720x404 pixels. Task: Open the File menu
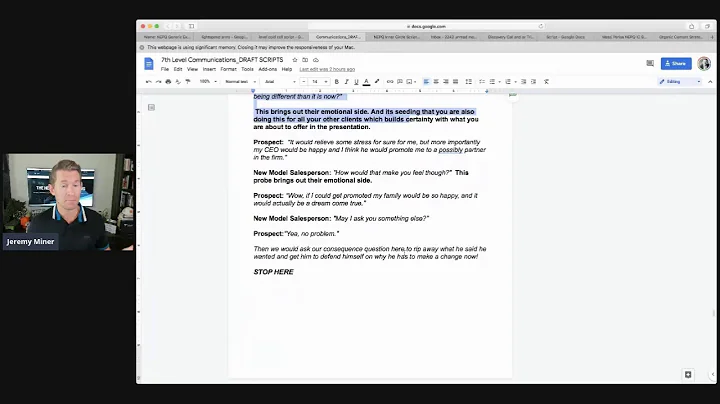pos(165,69)
